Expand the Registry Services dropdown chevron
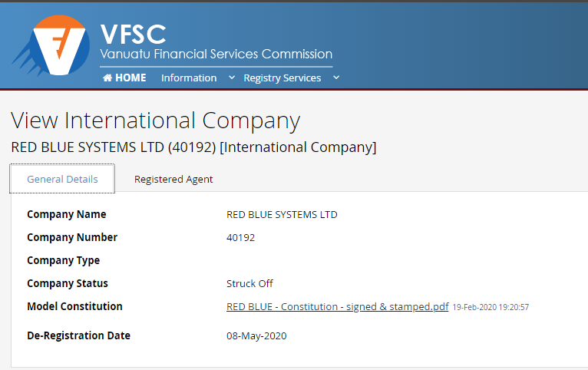 [336, 78]
